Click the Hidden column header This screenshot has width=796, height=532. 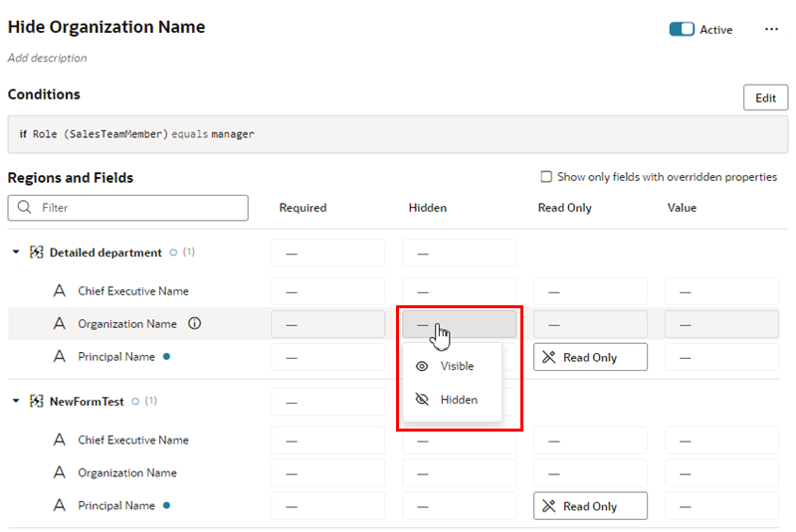click(x=428, y=208)
